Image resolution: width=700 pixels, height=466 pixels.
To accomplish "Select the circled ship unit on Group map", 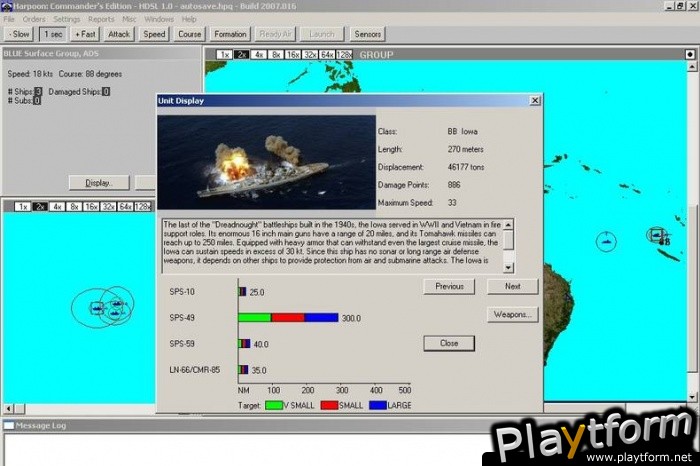I will tap(606, 242).
